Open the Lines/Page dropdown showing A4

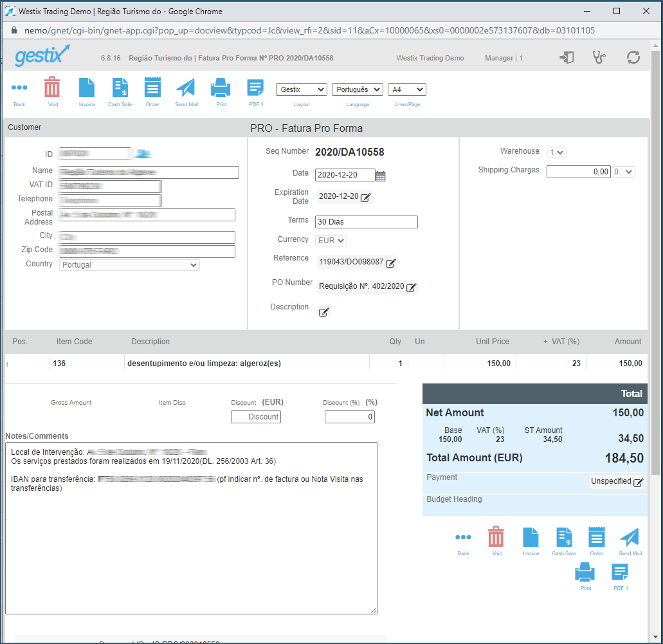click(407, 89)
